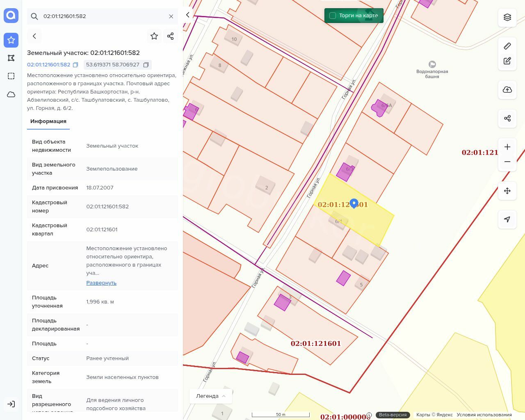Enable the 'Торги на карте' checkbox
This screenshot has height=420, width=525.
[x=333, y=16]
